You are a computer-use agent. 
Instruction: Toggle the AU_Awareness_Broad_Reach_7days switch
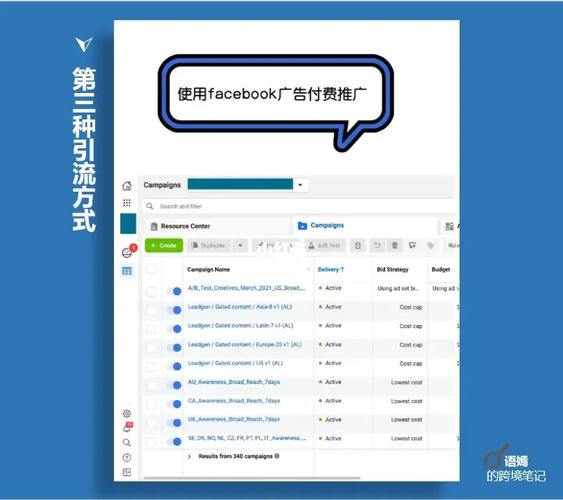tap(175, 385)
